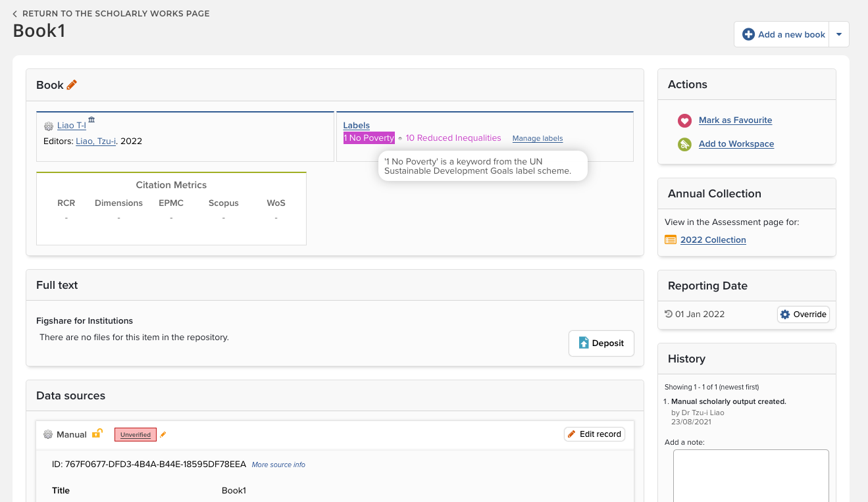
Task: Select the '1 No Poverty' label tag
Action: point(369,138)
